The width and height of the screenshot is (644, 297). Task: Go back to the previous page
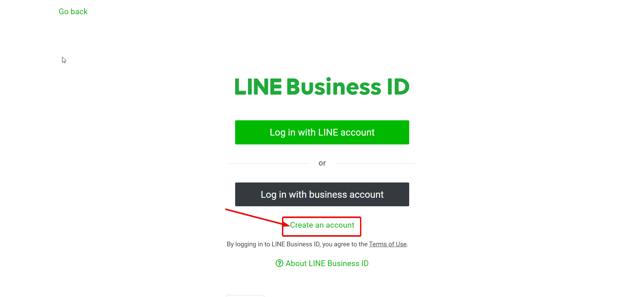coord(73,12)
